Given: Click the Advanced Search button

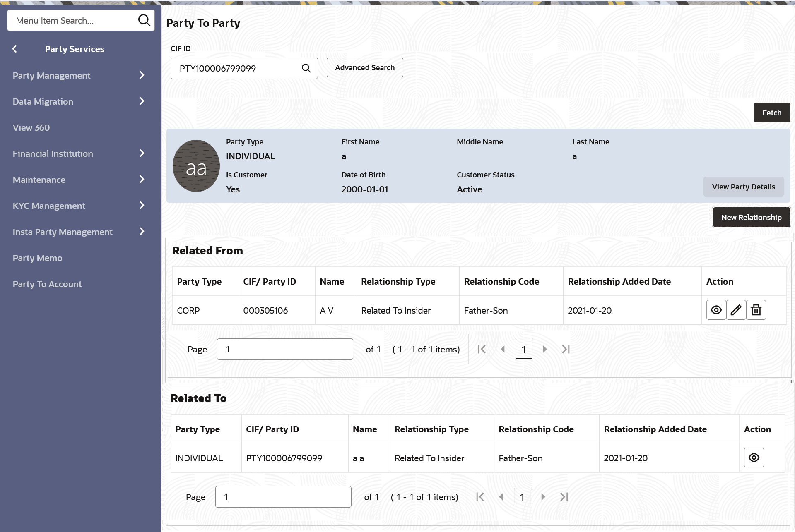Looking at the screenshot, I should [364, 67].
